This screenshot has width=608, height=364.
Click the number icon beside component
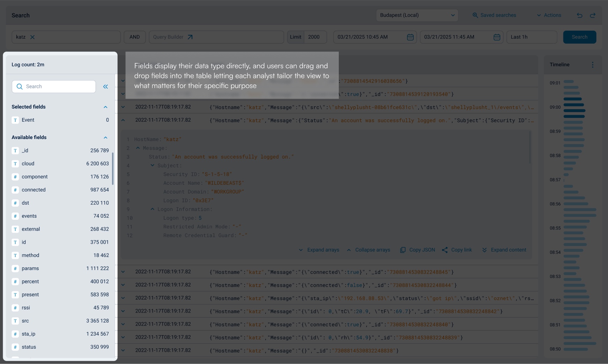click(x=15, y=177)
